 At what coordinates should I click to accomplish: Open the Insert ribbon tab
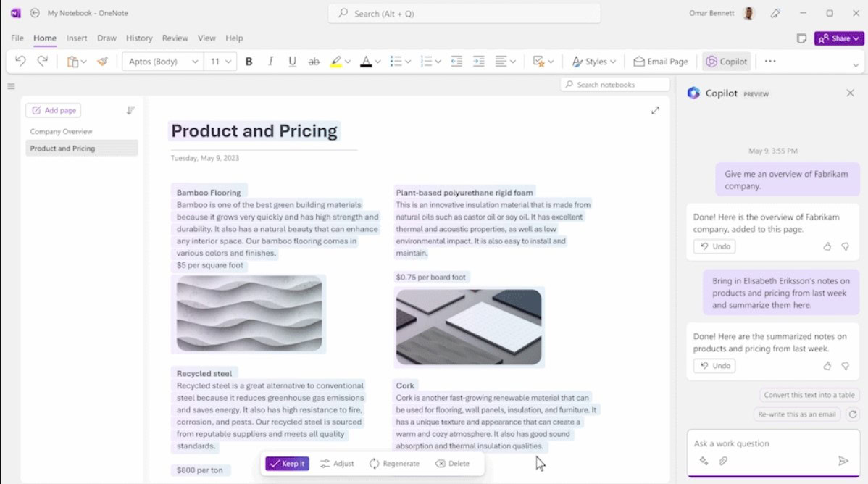coord(77,38)
